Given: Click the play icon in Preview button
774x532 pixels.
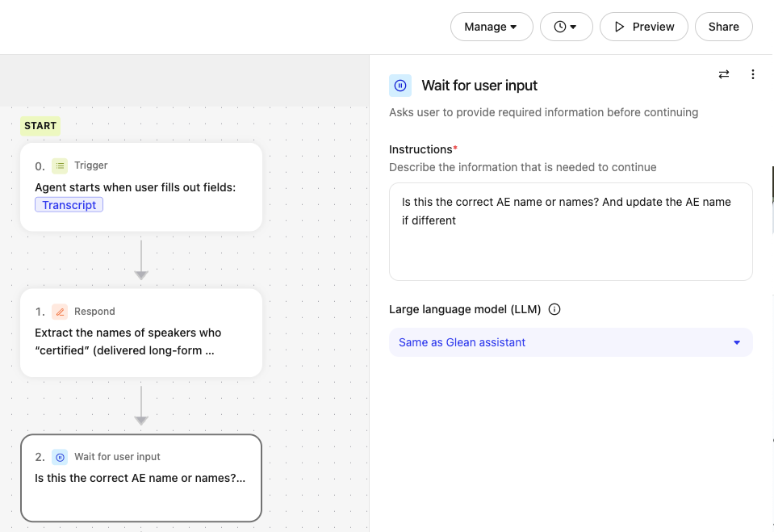Looking at the screenshot, I should 620,27.
